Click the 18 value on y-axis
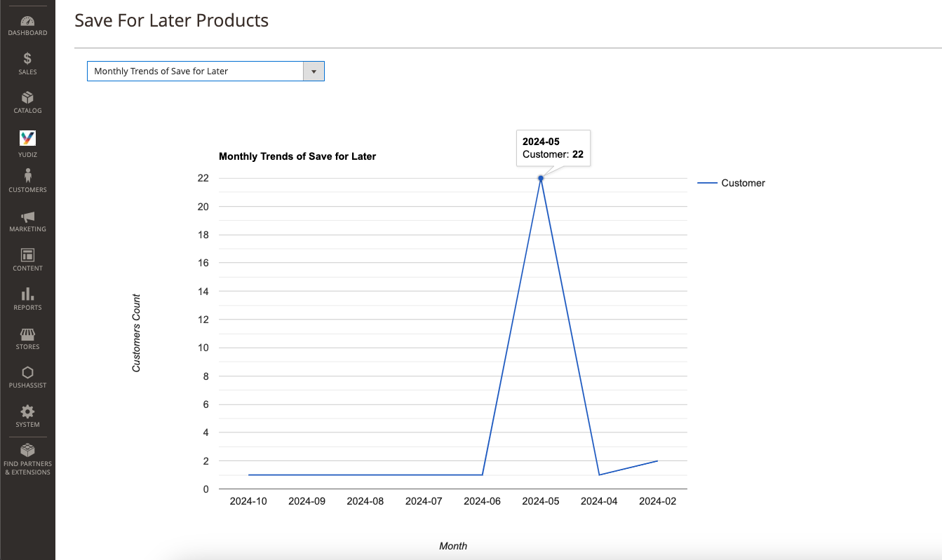The image size is (942, 560). (203, 235)
